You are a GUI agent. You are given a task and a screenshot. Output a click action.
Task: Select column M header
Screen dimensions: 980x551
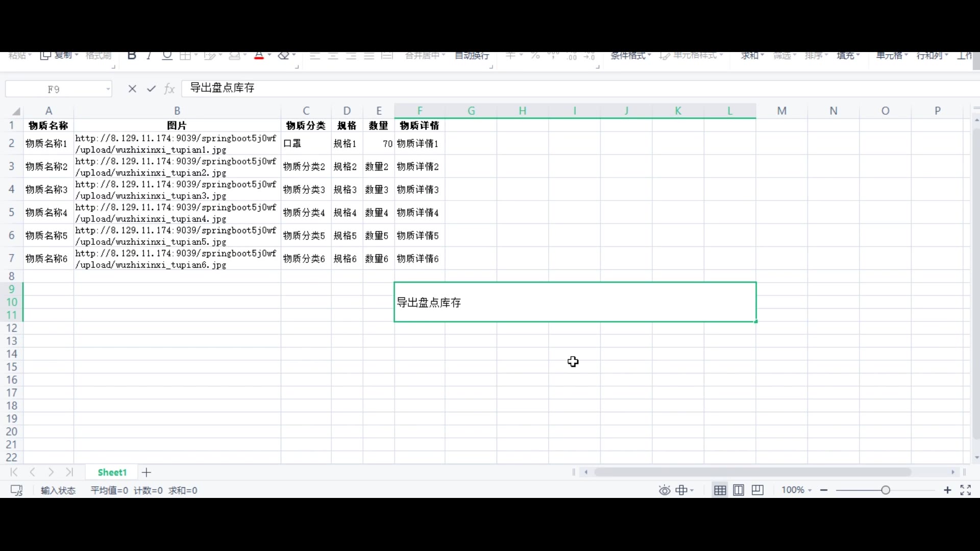[781, 111]
